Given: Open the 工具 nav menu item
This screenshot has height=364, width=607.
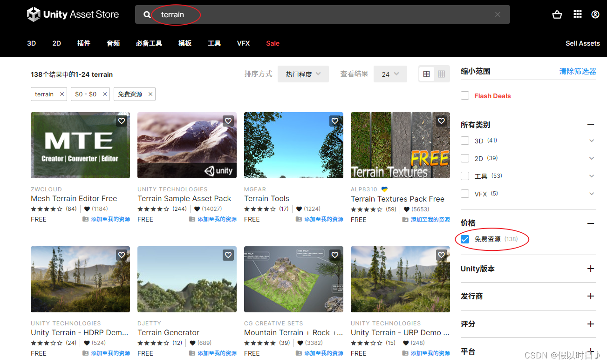Looking at the screenshot, I should [214, 43].
